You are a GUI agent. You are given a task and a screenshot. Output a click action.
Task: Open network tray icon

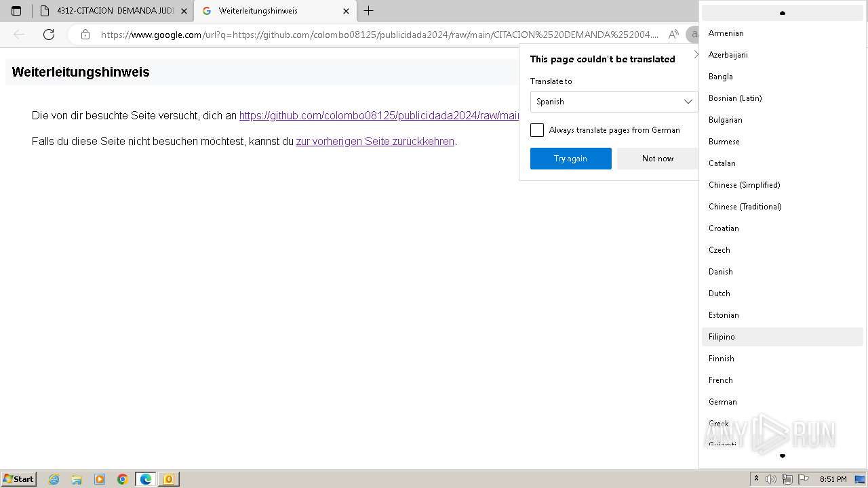point(787,479)
